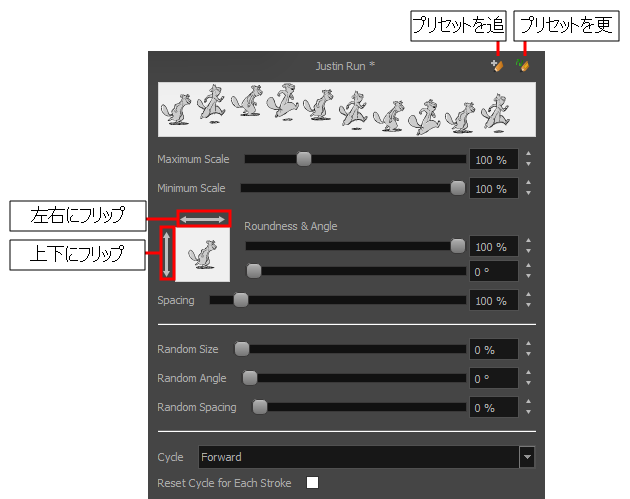Increase Random Angle with up stepper arrow
This screenshot has width=630, height=499.
(x=528, y=372)
